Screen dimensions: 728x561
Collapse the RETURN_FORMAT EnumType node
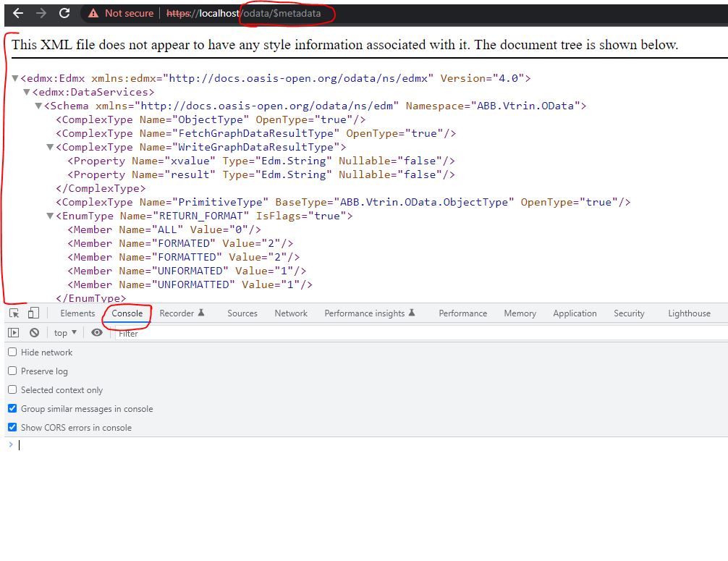tap(50, 216)
